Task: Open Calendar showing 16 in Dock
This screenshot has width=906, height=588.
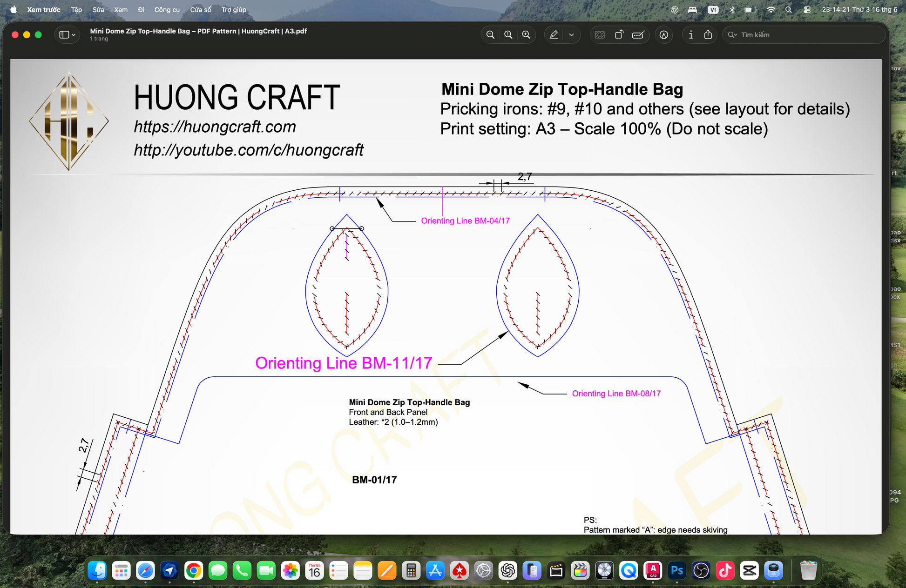Action: point(315,570)
